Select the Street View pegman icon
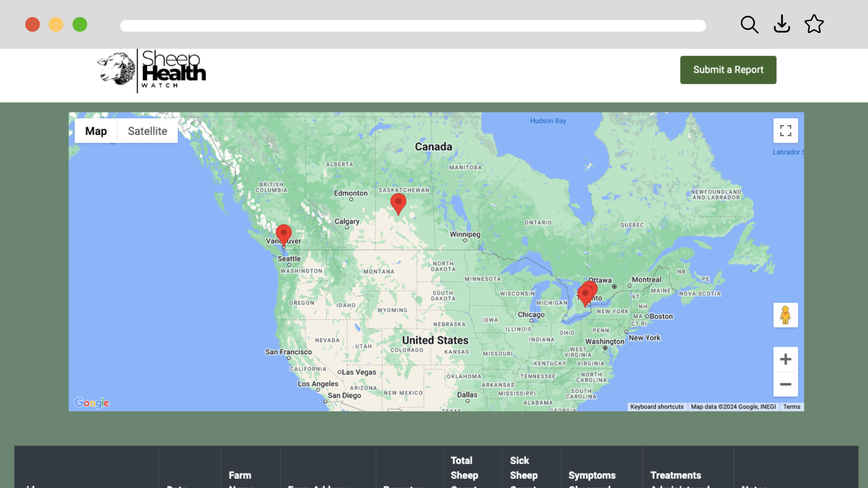This screenshot has height=488, width=868. pos(785,315)
